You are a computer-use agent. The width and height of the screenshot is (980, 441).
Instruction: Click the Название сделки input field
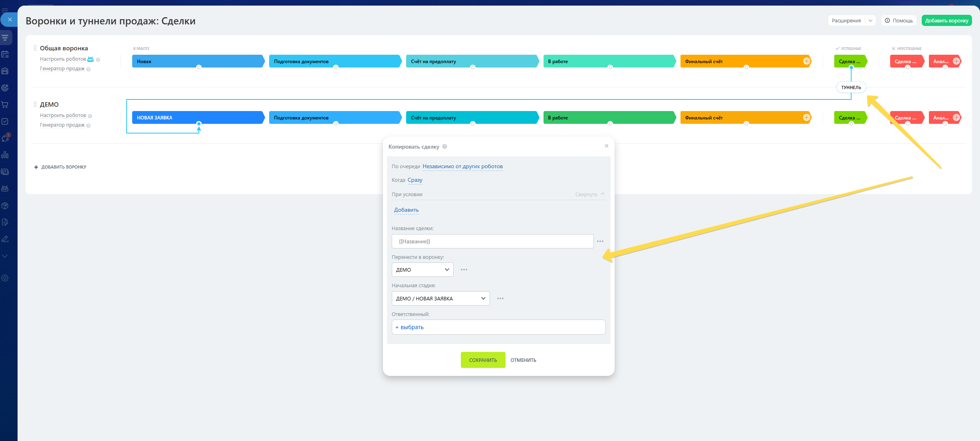point(492,241)
